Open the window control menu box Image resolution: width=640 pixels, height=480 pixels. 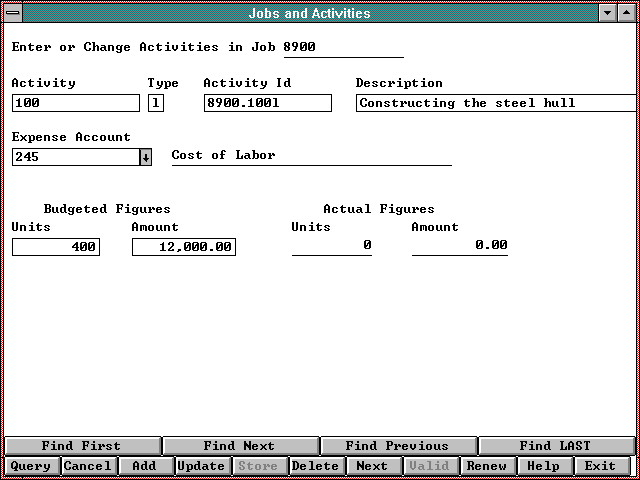(x=13, y=13)
